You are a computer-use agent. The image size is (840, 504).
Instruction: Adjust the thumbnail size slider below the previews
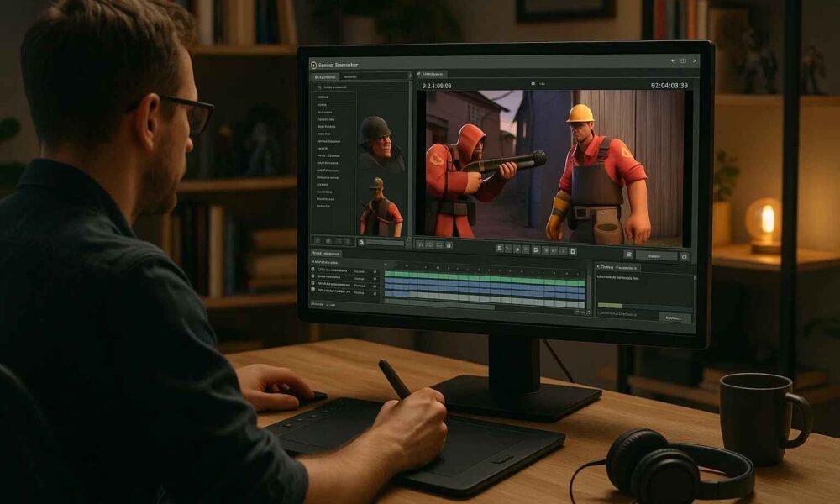386,243
